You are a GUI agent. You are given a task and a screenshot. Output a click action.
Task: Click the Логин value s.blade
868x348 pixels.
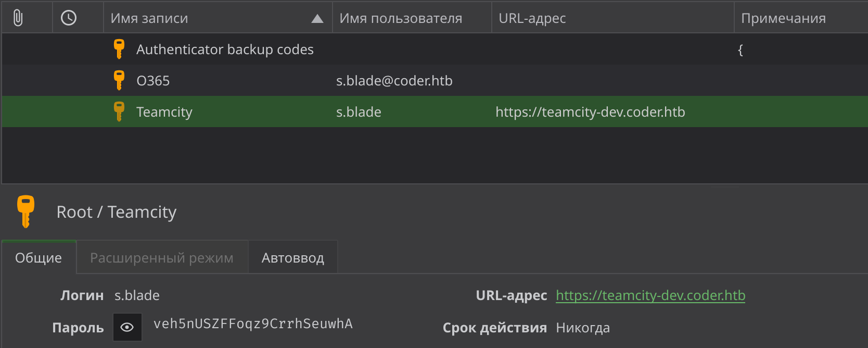click(x=137, y=295)
